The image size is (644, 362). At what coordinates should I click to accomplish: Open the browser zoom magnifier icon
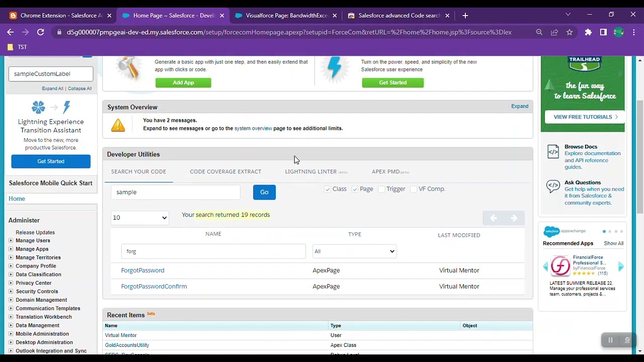point(539,32)
